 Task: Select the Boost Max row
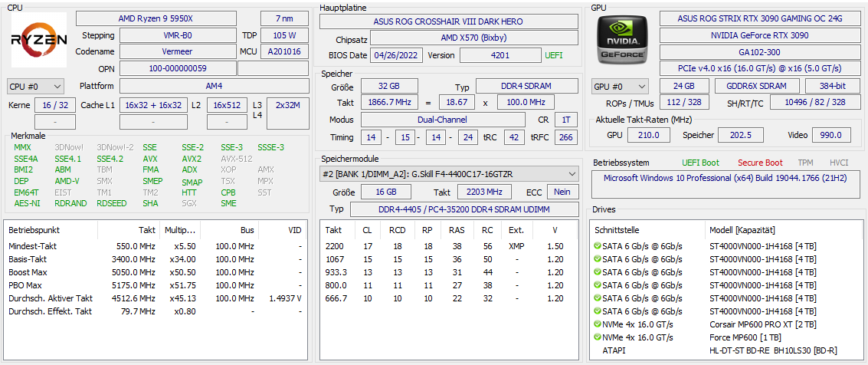click(155, 272)
